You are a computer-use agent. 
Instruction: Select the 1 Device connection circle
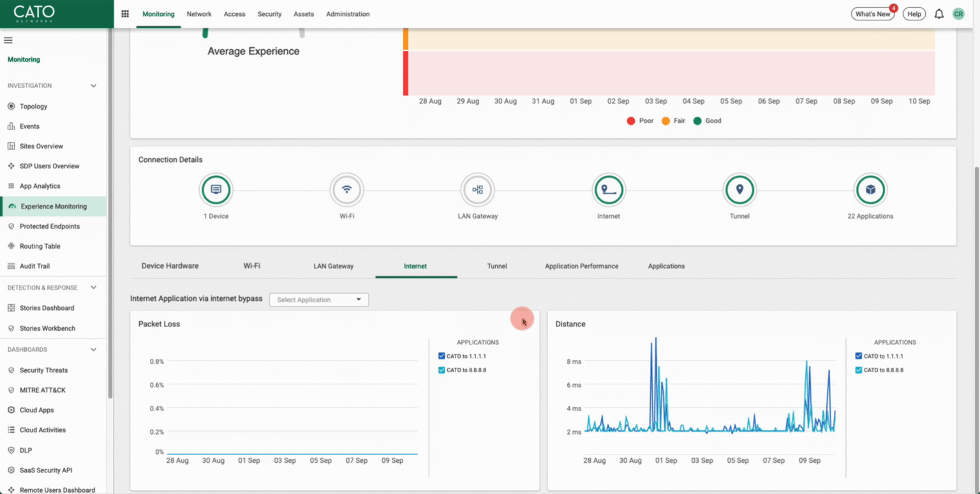tap(216, 190)
